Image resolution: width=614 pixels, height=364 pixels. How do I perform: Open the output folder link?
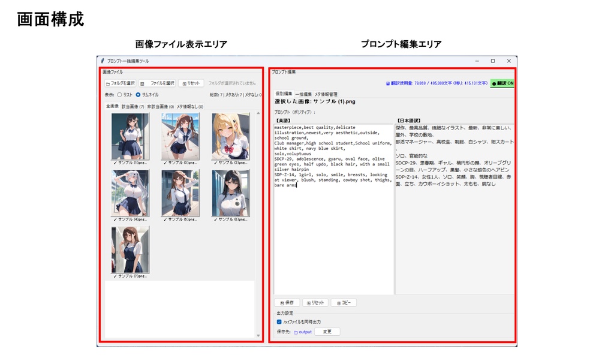click(x=303, y=332)
